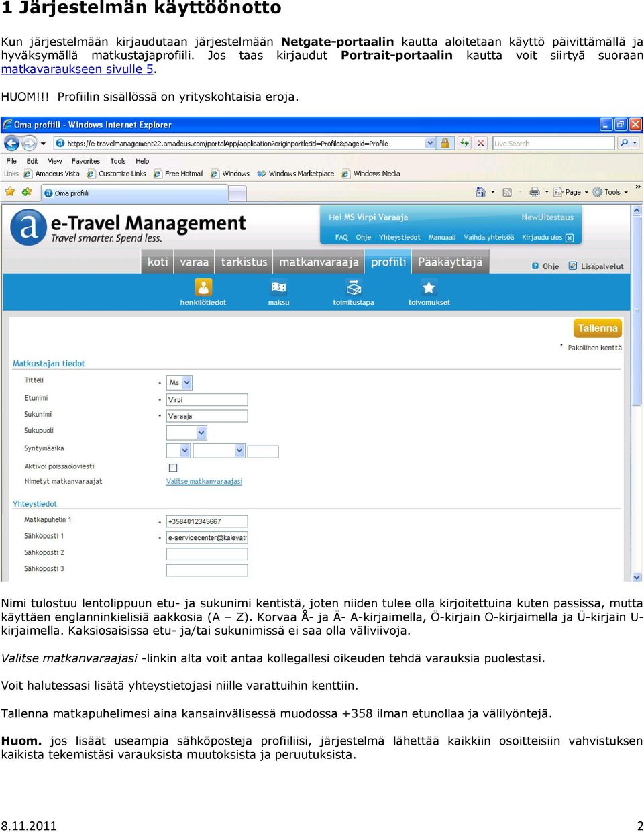Viewport: 644px width, 832px height.
Task: Switch to the varaa tab
Action: tap(195, 262)
